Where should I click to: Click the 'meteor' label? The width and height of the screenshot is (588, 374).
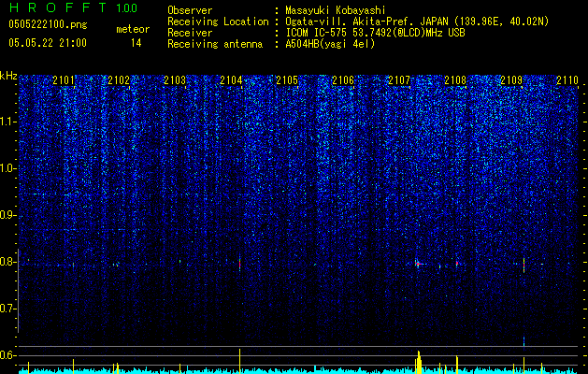[133, 29]
